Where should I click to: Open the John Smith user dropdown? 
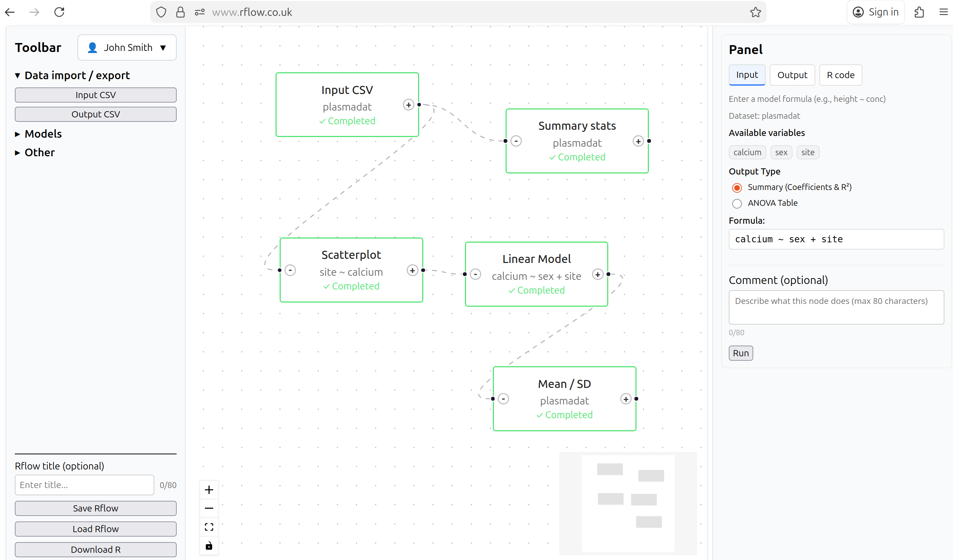pyautogui.click(x=127, y=47)
